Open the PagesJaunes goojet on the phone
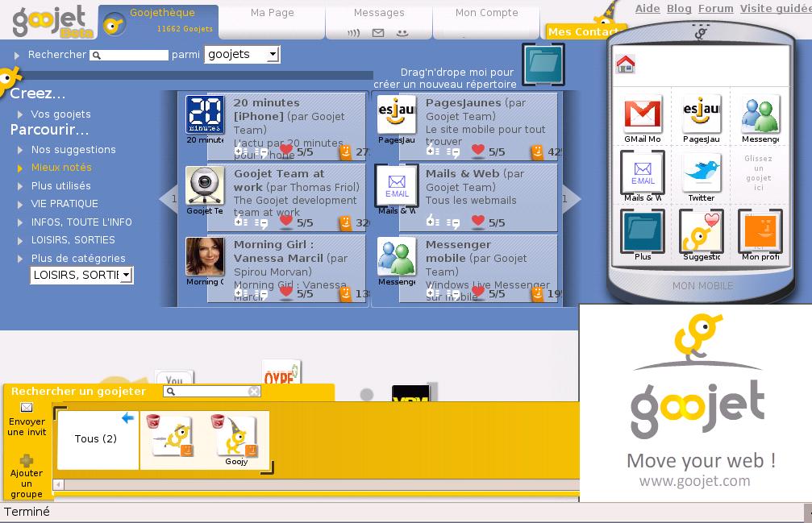Viewport: 812px width, 523px height. 701,114
